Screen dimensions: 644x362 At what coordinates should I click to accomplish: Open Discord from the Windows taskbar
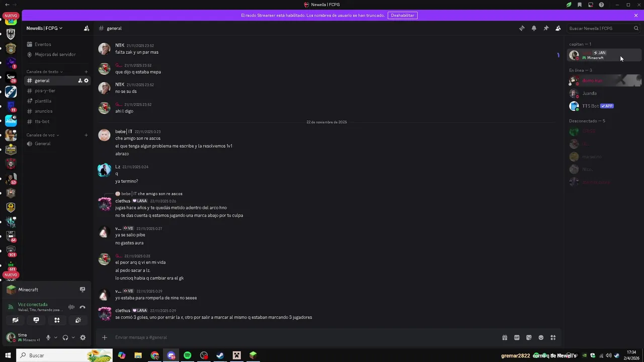[171, 355]
